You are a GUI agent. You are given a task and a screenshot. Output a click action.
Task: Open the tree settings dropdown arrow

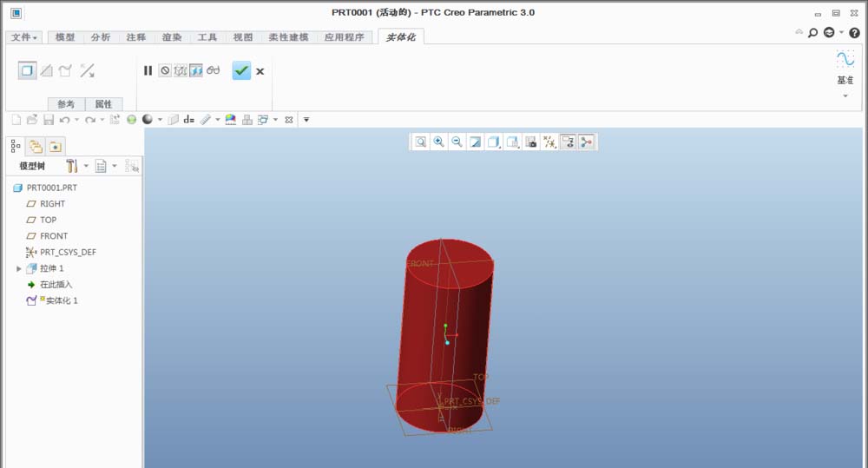click(86, 166)
